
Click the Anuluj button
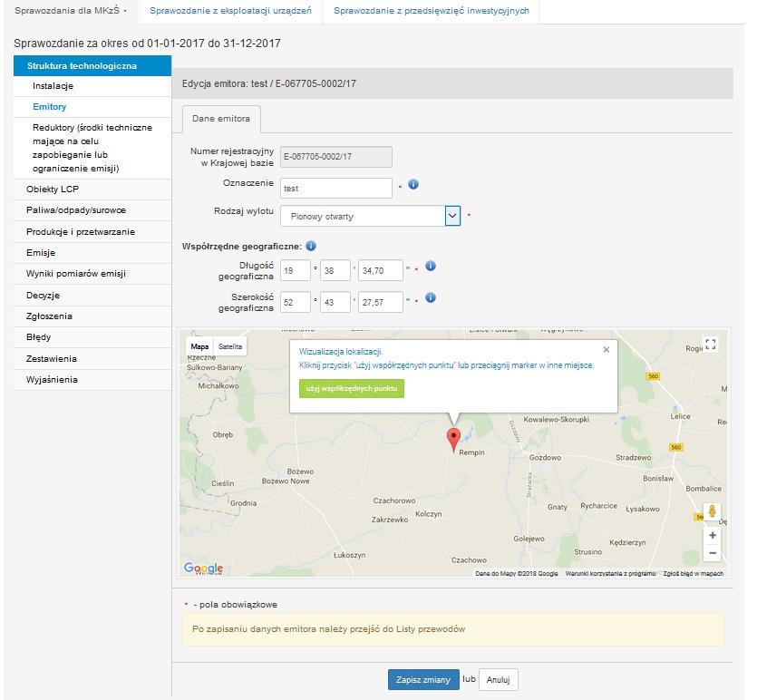(499, 680)
